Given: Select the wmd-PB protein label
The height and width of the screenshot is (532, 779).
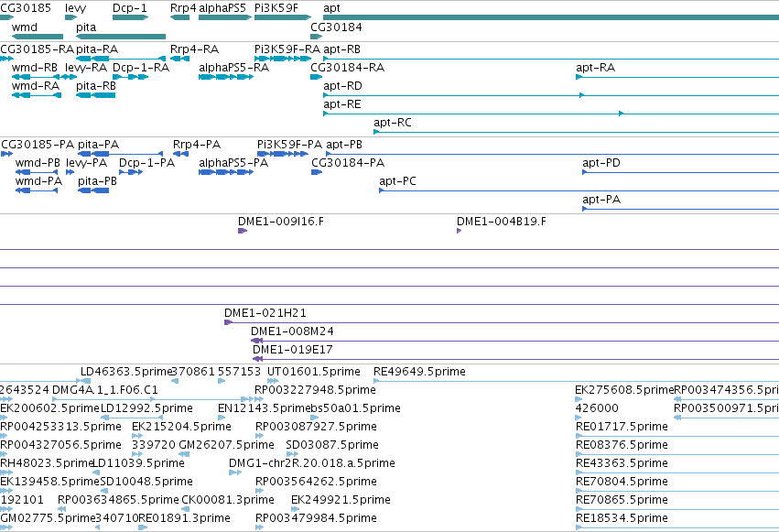Looking at the screenshot, I should tap(38, 163).
